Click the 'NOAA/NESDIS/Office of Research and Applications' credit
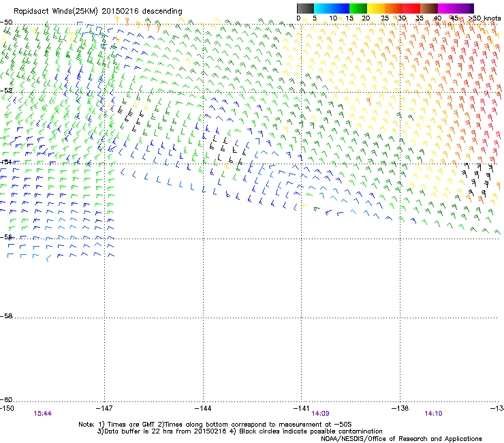Viewport: 504px width, 443px height. [x=401, y=439]
